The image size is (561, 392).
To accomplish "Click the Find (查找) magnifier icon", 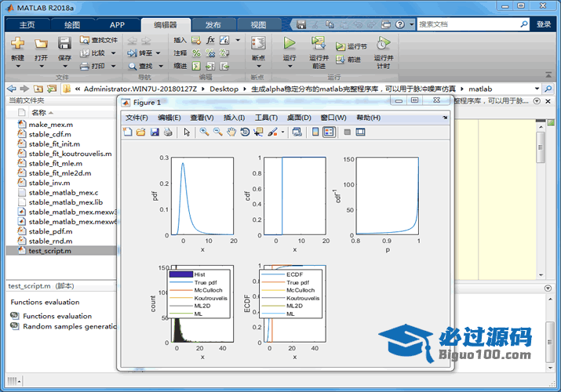I will pos(133,66).
